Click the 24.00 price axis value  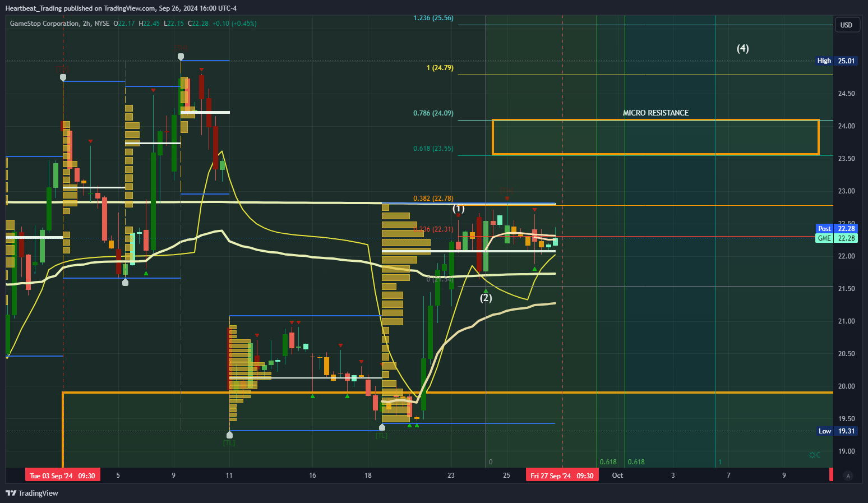846,126
